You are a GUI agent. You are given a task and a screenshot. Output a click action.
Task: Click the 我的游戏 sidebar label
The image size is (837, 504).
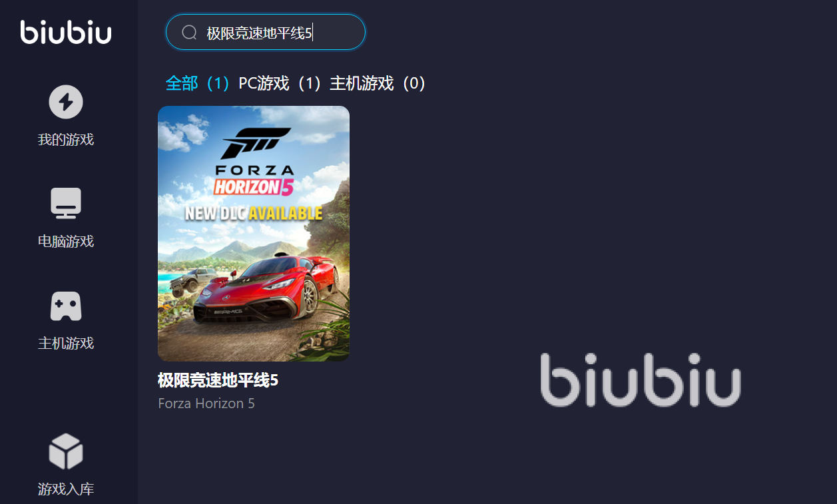66,140
